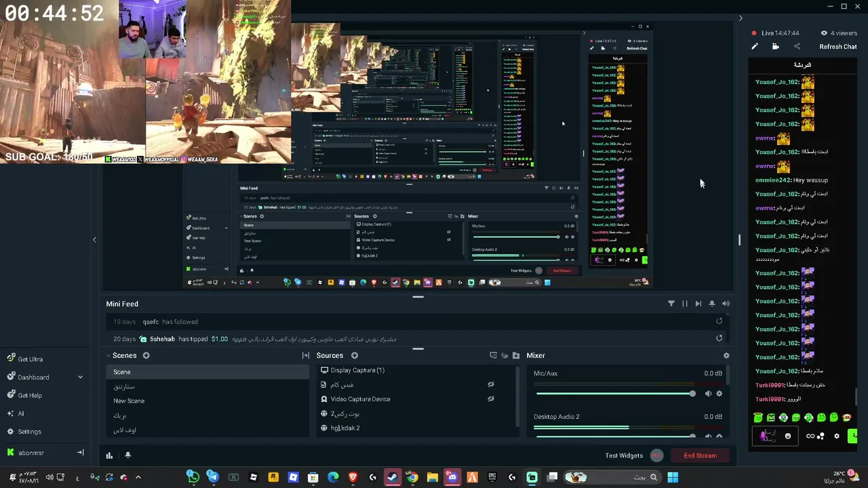The height and width of the screenshot is (488, 868).
Task: Click the 4 viewers eye icon
Action: 824,33
